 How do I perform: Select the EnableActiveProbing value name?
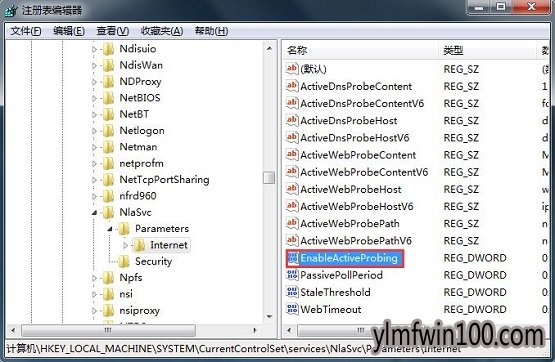coord(349,258)
